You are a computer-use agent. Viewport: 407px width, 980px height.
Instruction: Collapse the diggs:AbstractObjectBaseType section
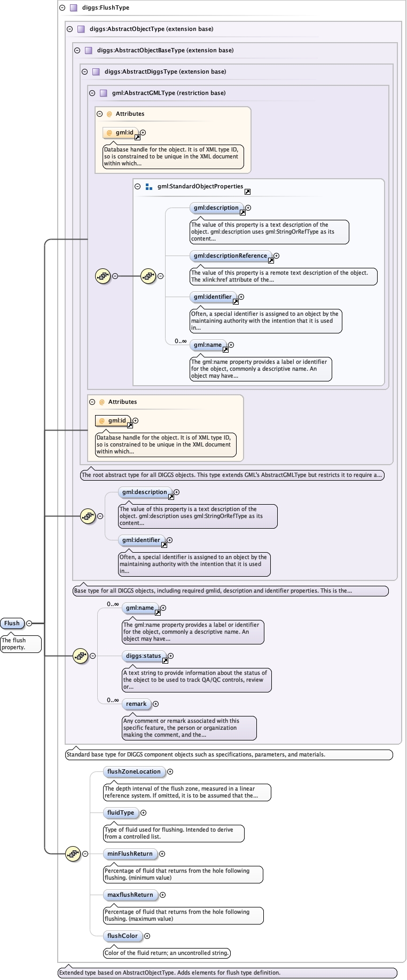click(x=77, y=50)
